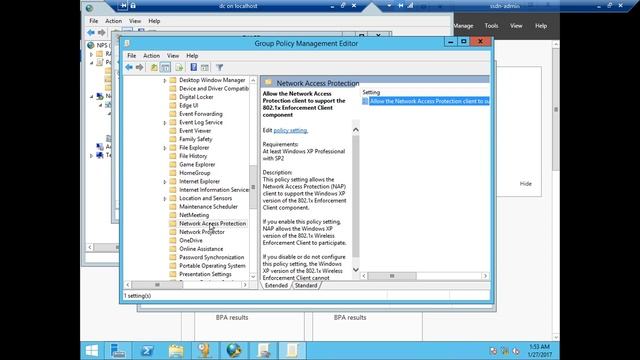Switch to the Extended tab
The width and height of the screenshot is (640, 360).
pos(276,285)
